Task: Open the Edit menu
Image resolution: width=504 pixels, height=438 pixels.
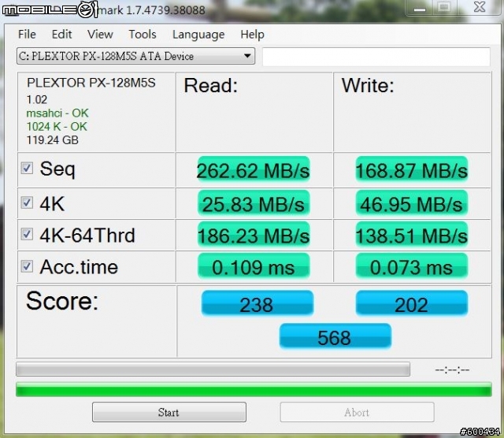Action: pyautogui.click(x=61, y=34)
